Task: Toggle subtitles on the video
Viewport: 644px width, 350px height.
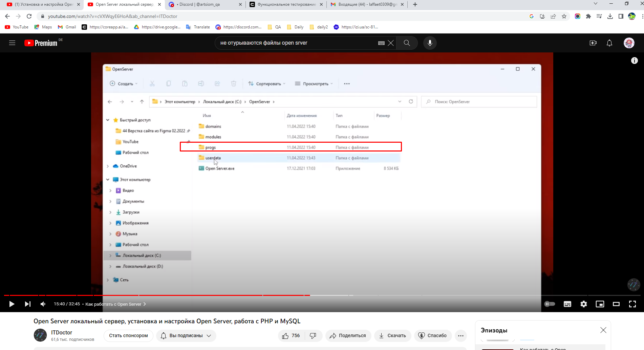Action: 567,304
